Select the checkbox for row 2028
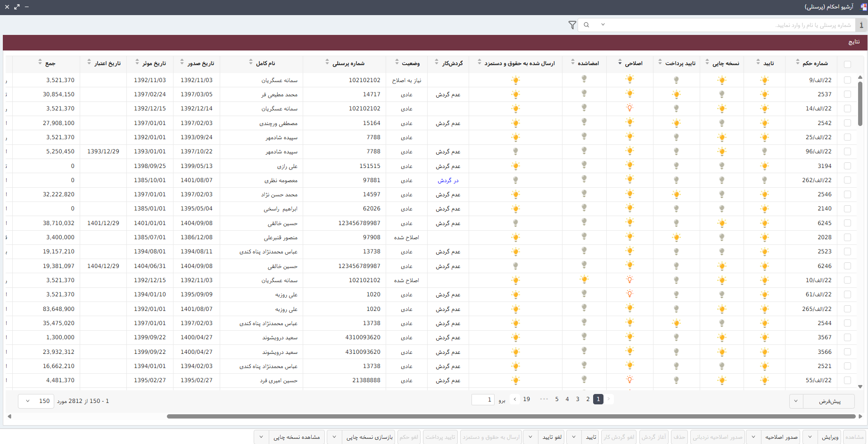The image size is (868, 444). tap(847, 237)
